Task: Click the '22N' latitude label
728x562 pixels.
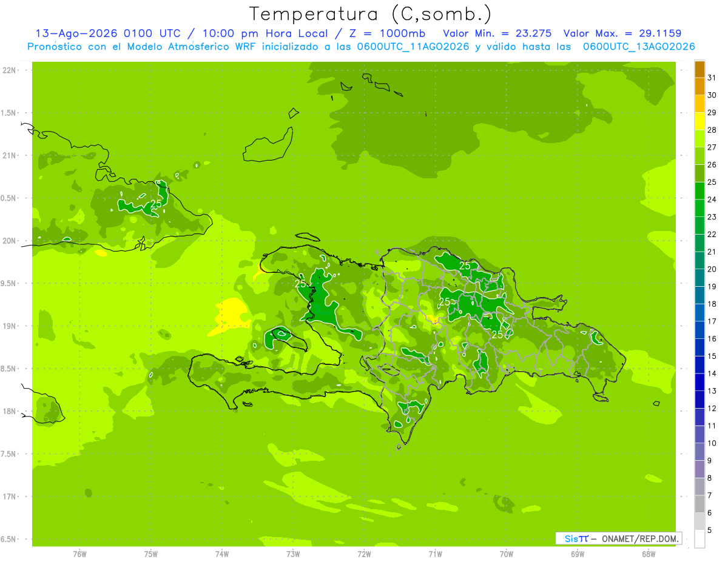Action: (x=9, y=70)
